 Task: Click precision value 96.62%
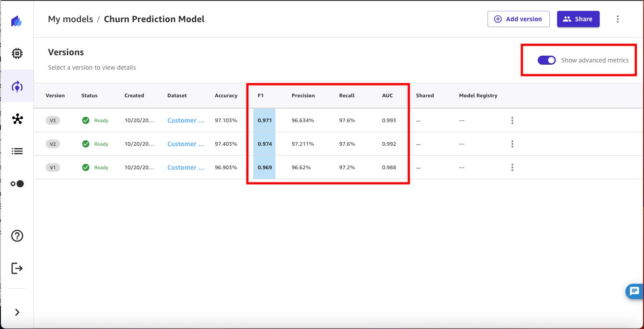point(301,167)
